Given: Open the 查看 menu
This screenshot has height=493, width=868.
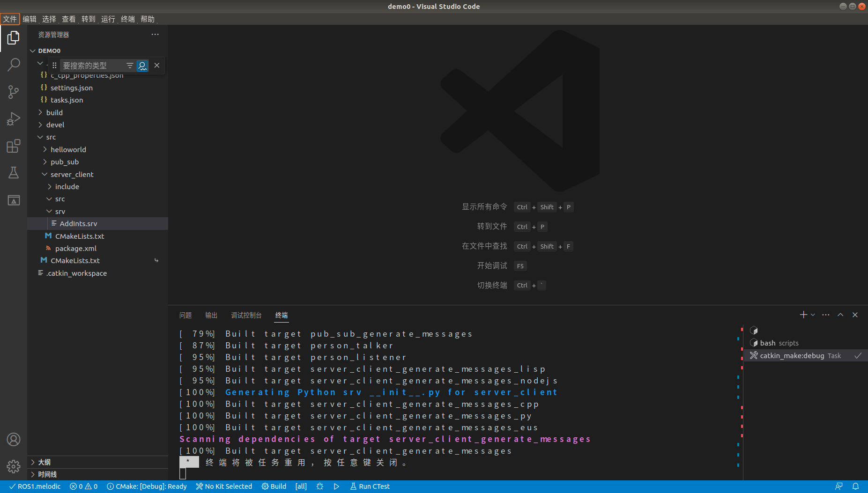Looking at the screenshot, I should pos(69,19).
